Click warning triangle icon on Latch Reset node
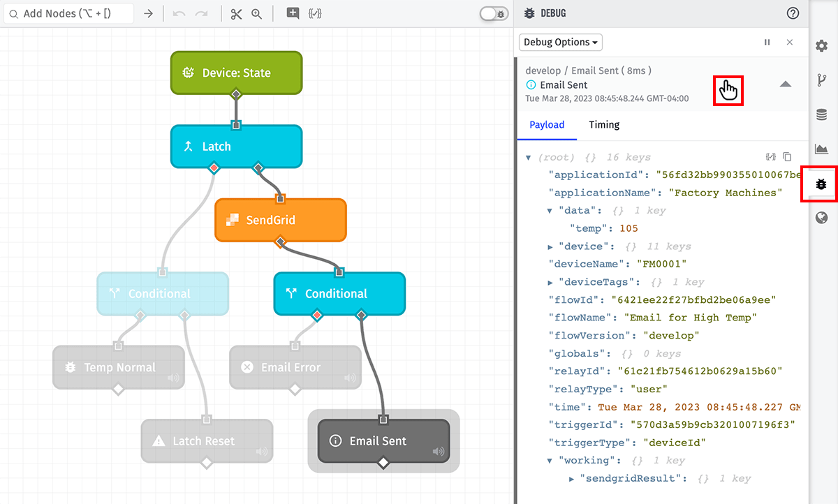Viewport: 838px width, 504px height. pyautogui.click(x=159, y=441)
